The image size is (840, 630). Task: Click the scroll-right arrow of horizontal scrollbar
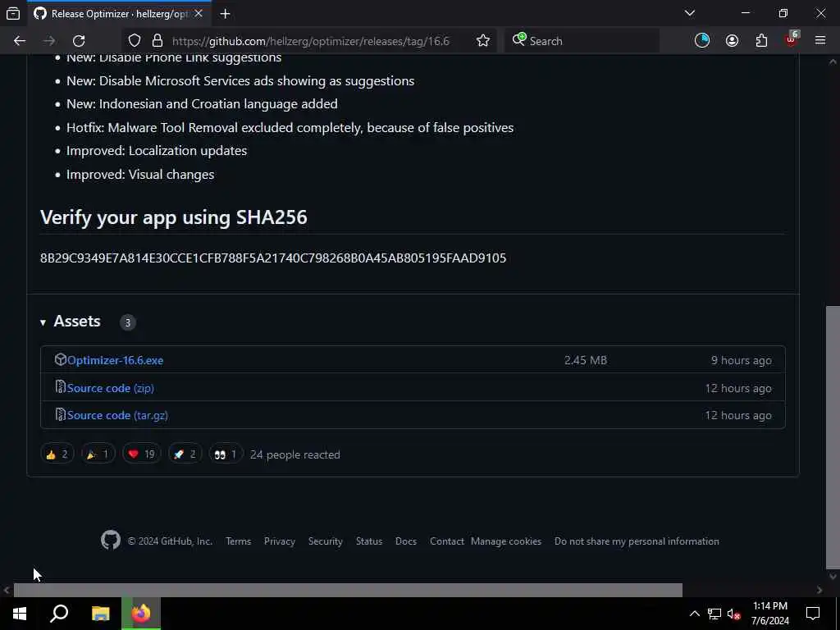(x=819, y=591)
